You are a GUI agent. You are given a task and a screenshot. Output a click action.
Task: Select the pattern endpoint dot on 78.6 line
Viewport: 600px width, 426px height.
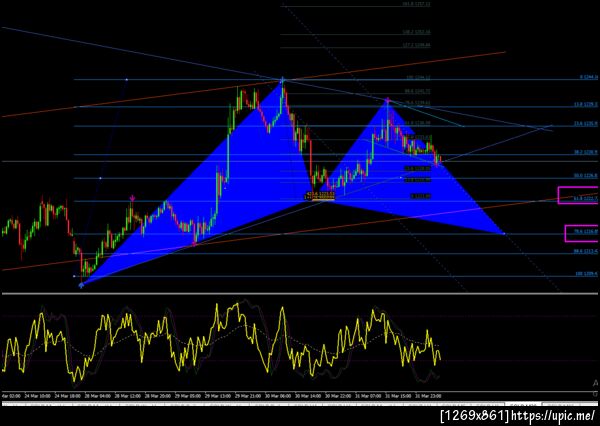pos(504,233)
